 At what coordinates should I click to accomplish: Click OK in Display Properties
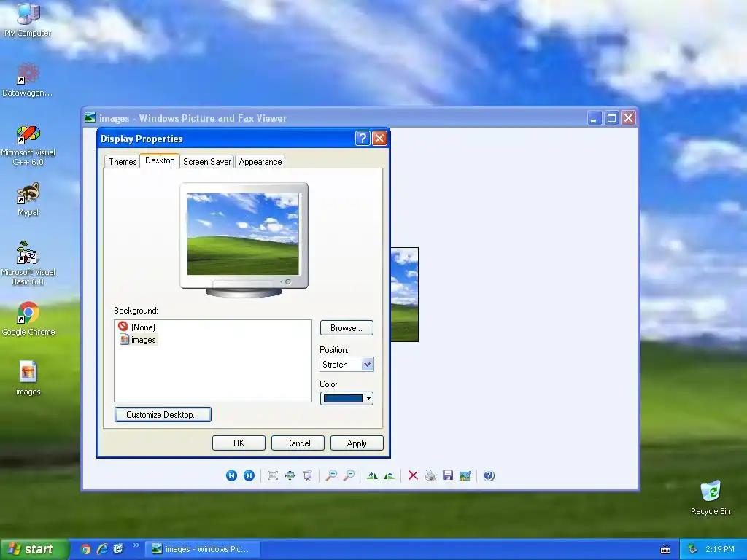[x=239, y=443]
